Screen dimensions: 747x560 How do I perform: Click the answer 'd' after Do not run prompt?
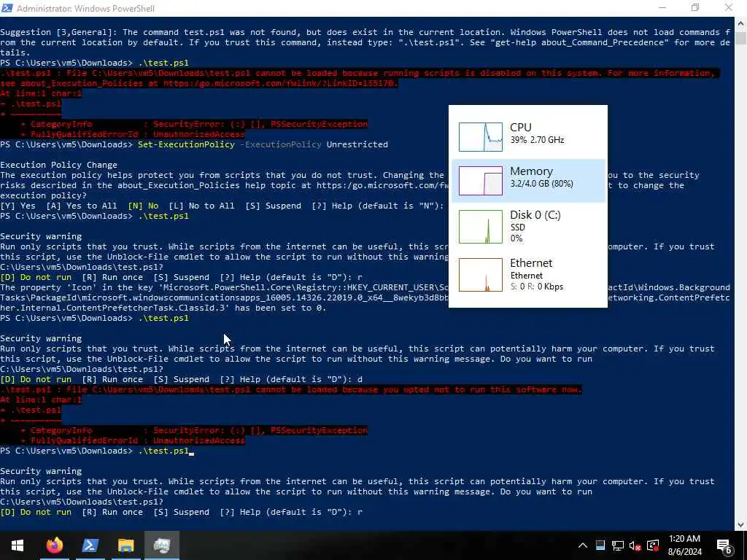tap(360, 379)
